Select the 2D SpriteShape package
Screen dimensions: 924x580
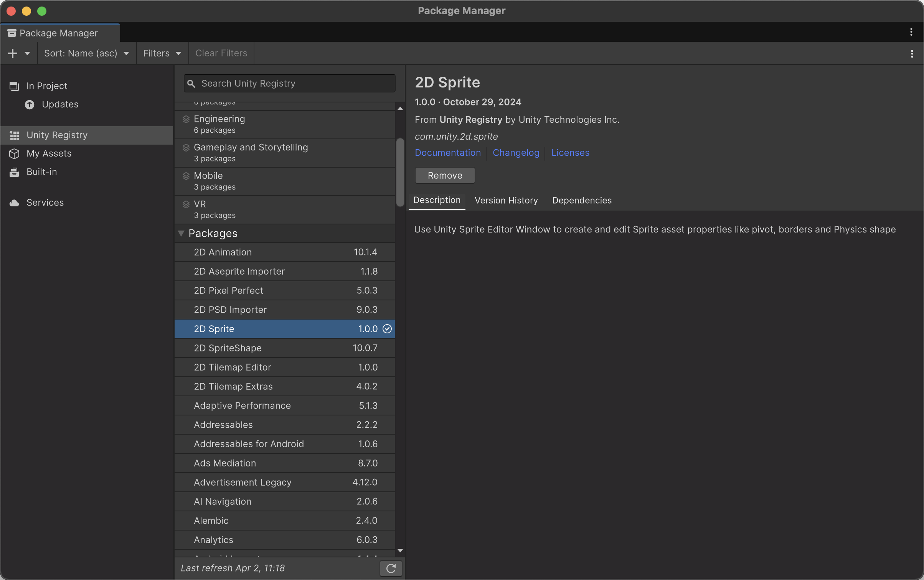285,348
